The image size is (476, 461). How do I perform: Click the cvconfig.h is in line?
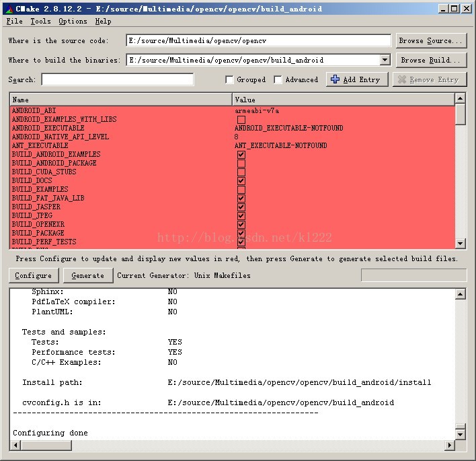pyautogui.click(x=208, y=402)
